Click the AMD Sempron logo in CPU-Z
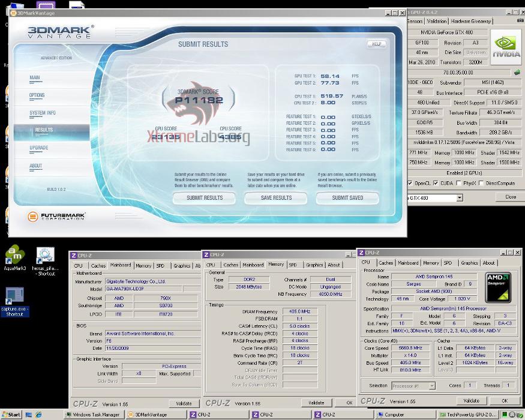Image resolution: width=525 pixels, height=420 pixels. point(499,287)
